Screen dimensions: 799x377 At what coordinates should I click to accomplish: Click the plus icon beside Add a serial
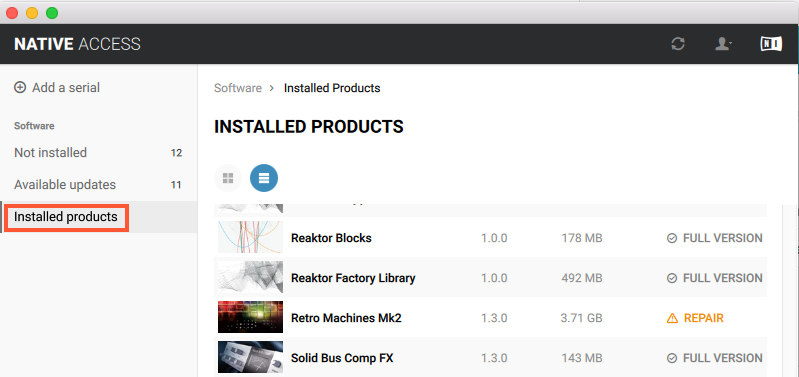click(20, 88)
